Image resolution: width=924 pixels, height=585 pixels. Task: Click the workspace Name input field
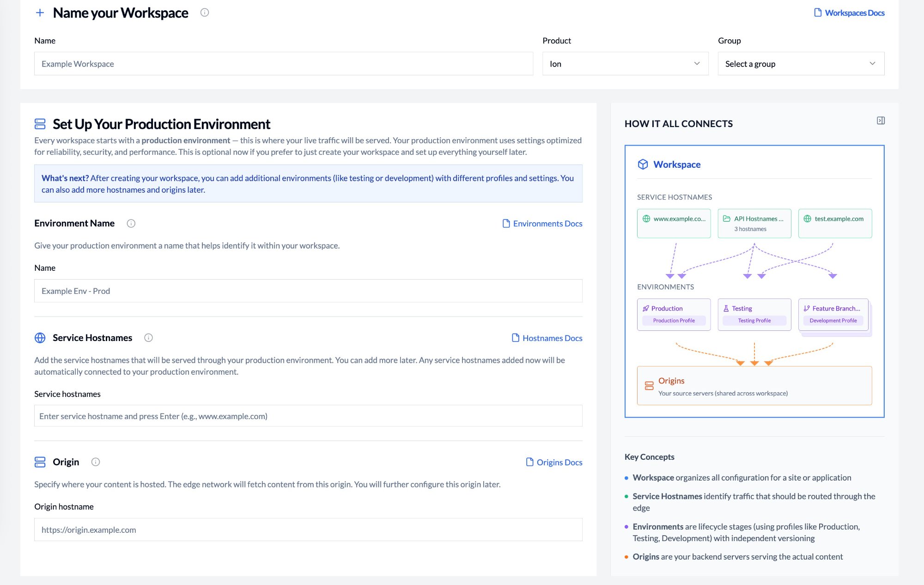tap(283, 64)
